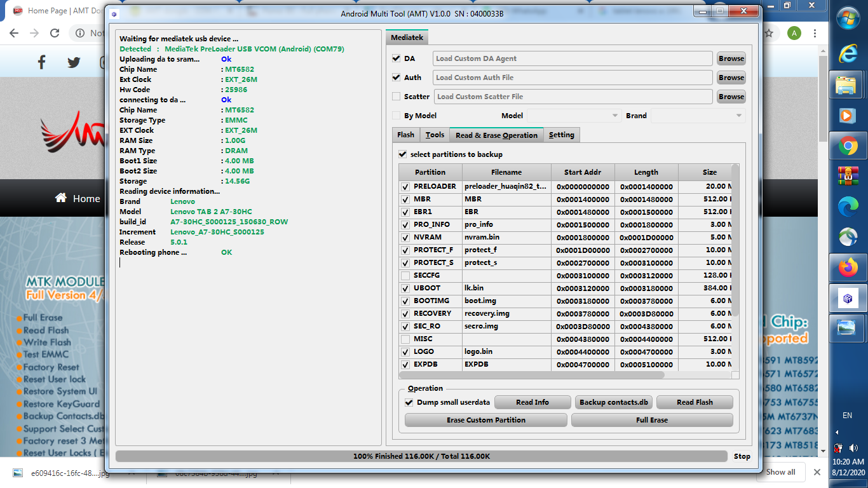
Task: Click the EN language indicator in tray
Action: [x=847, y=416]
